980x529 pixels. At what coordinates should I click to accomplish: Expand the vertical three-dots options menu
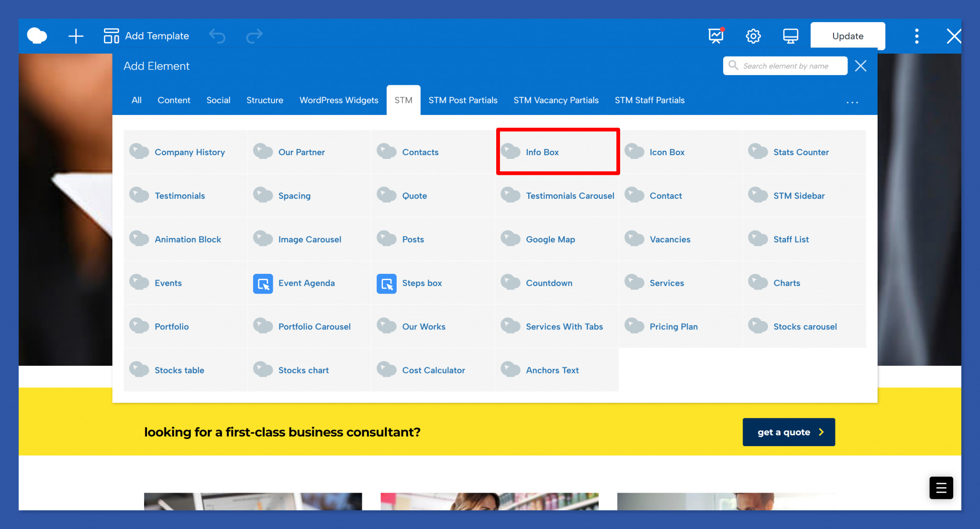(x=916, y=36)
